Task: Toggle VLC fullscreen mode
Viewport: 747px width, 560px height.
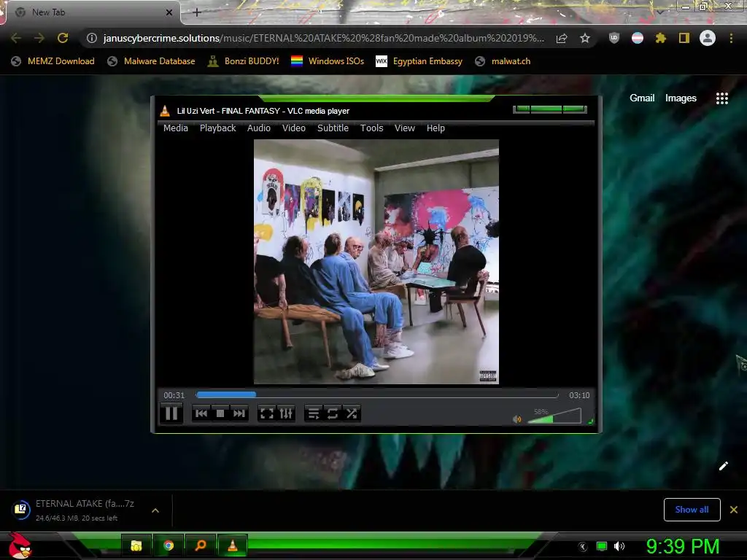Action: (x=267, y=413)
